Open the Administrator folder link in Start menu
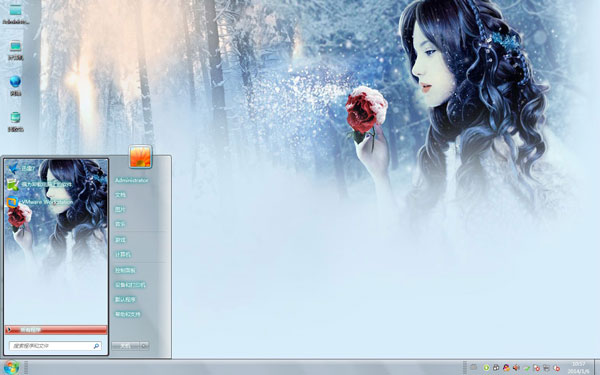600x375 pixels. click(x=131, y=180)
